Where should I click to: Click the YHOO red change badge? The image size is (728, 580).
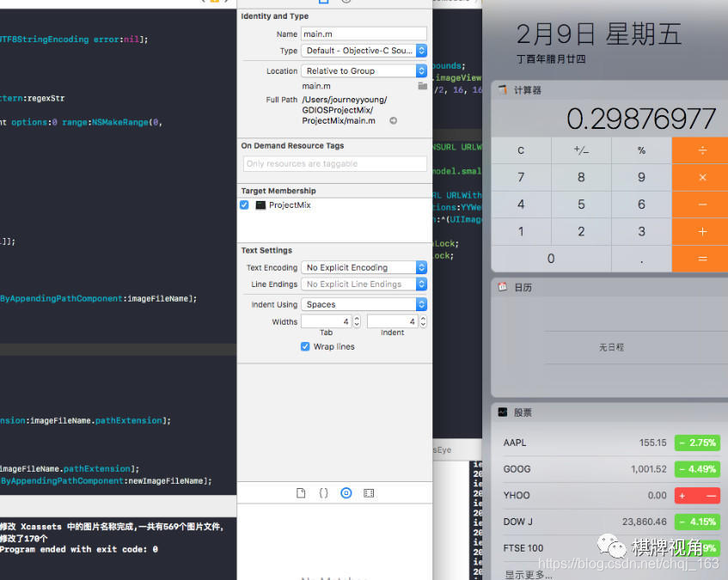point(697,496)
